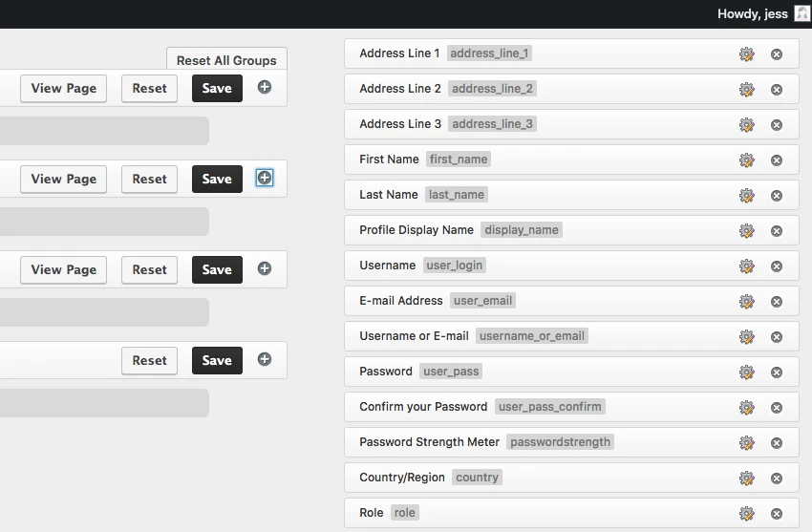
Task: Click Reset button just under Reset All Groups
Action: pyautogui.click(x=149, y=88)
